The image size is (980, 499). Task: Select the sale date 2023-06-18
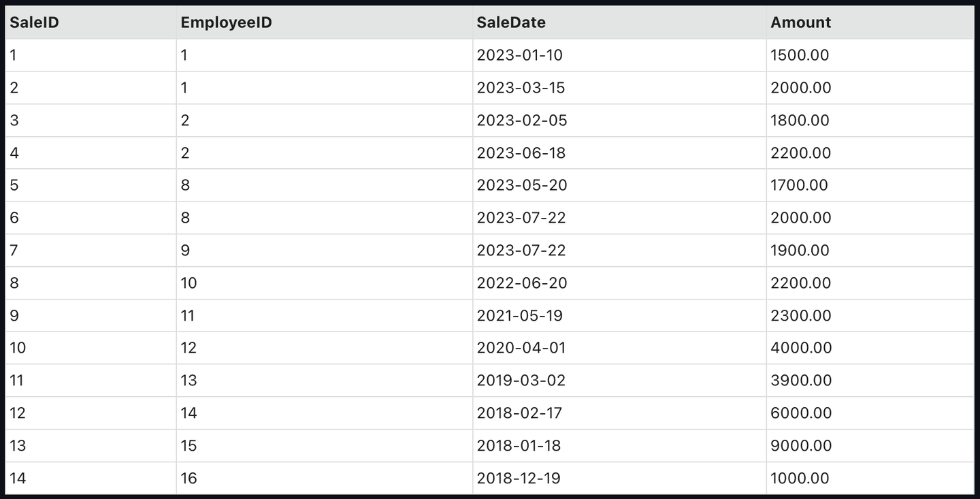[521, 153]
